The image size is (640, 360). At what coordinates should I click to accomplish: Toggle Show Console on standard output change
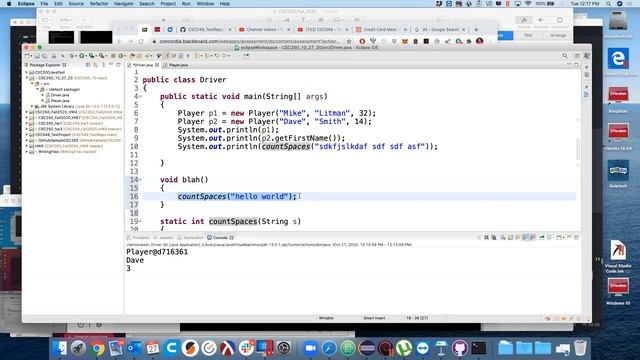[525, 237]
